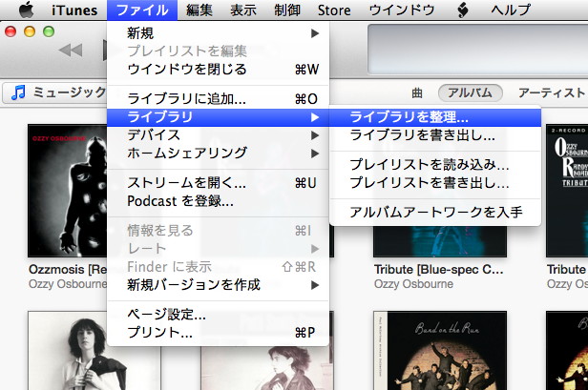Click the now-playing display area
This screenshot has width=588, height=390.
[477, 50]
